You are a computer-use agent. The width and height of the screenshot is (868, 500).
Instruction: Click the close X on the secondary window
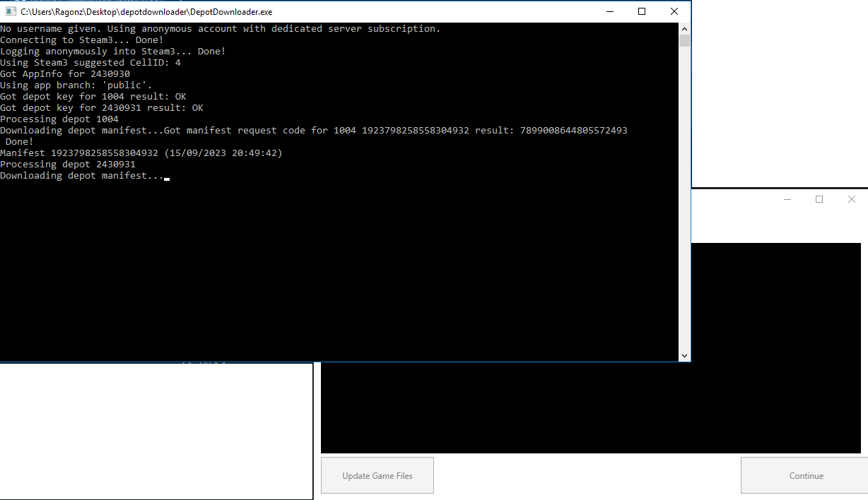tap(852, 199)
